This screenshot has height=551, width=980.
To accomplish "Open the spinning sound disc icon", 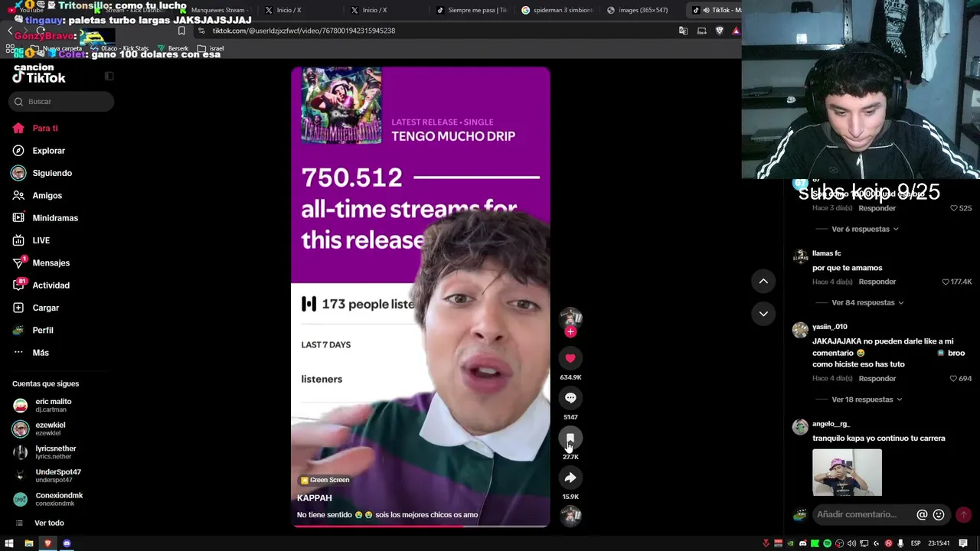I will [x=570, y=516].
